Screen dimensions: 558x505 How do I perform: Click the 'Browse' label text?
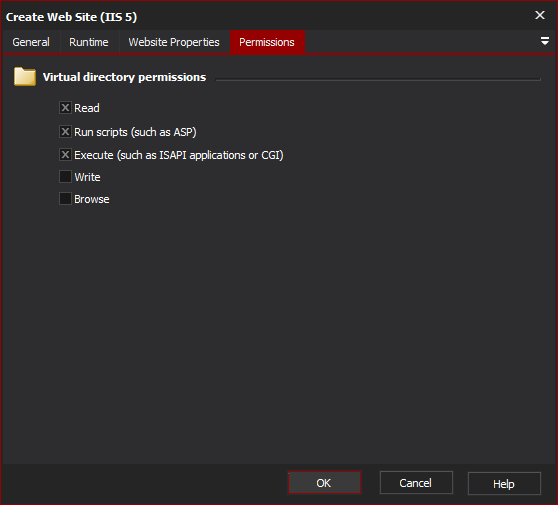pos(92,199)
